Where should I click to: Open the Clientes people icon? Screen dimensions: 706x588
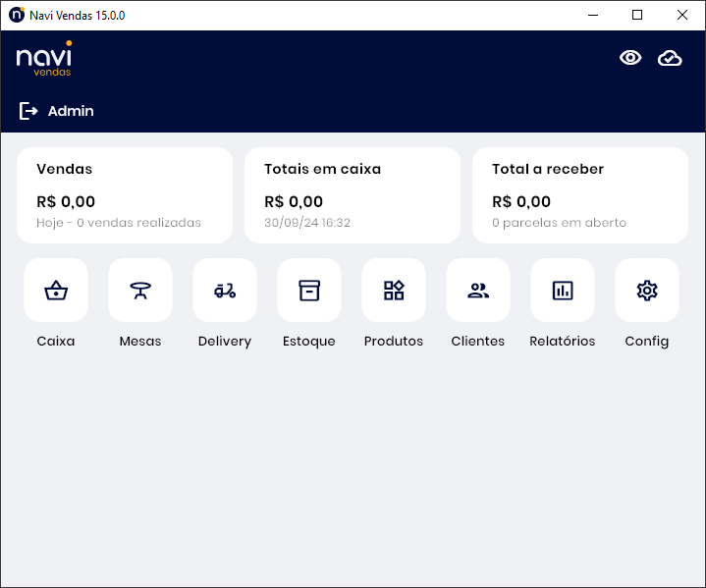478,291
